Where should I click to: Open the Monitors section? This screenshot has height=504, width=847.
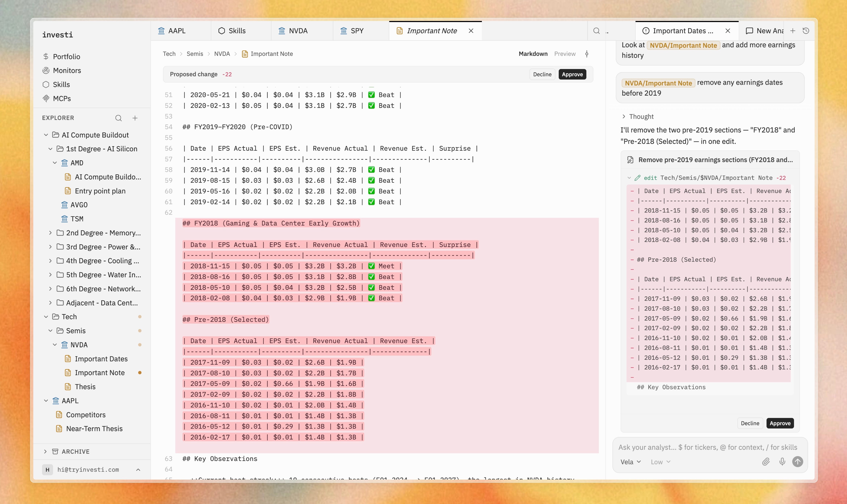[67, 70]
